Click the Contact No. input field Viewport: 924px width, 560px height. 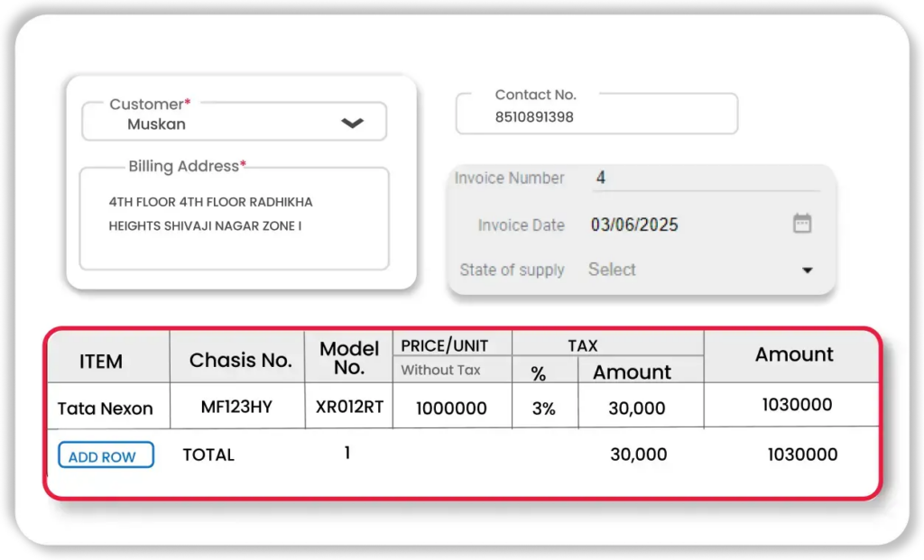596,116
